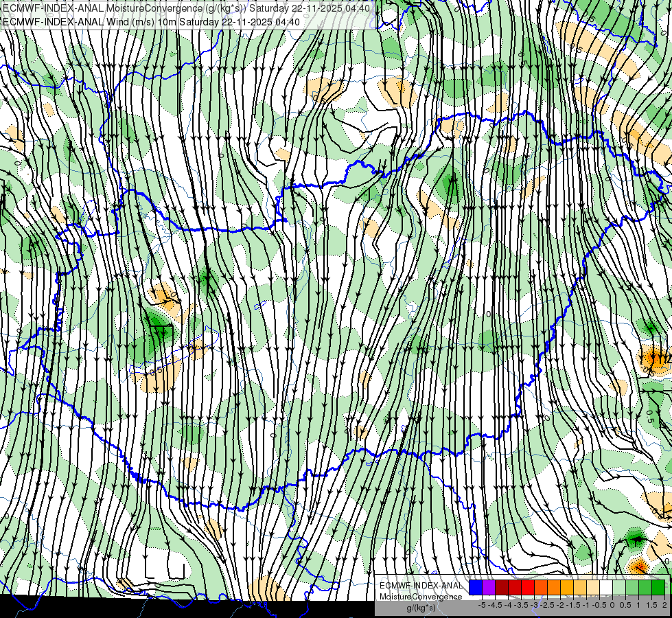Click the blue legend swatch below -5
The height and width of the screenshot is (618, 672).
pyautogui.click(x=476, y=587)
